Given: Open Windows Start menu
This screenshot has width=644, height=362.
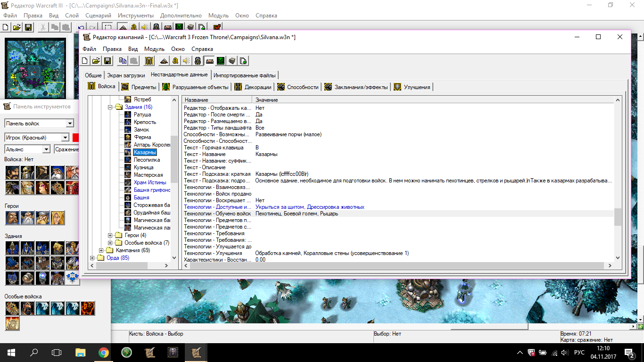Looking at the screenshot, I should tap(11, 352).
